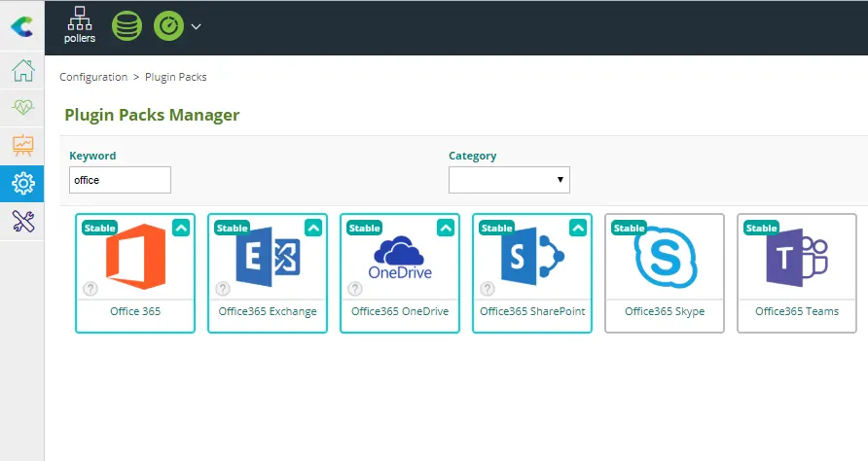
Task: Click the Teams pack logo
Action: pos(797,258)
